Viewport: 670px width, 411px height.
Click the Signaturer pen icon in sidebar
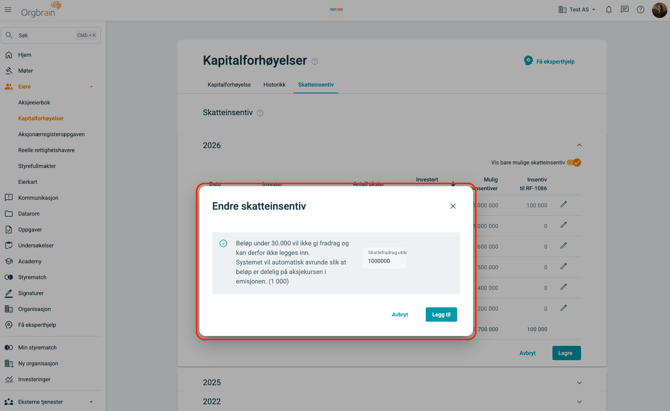(x=9, y=293)
